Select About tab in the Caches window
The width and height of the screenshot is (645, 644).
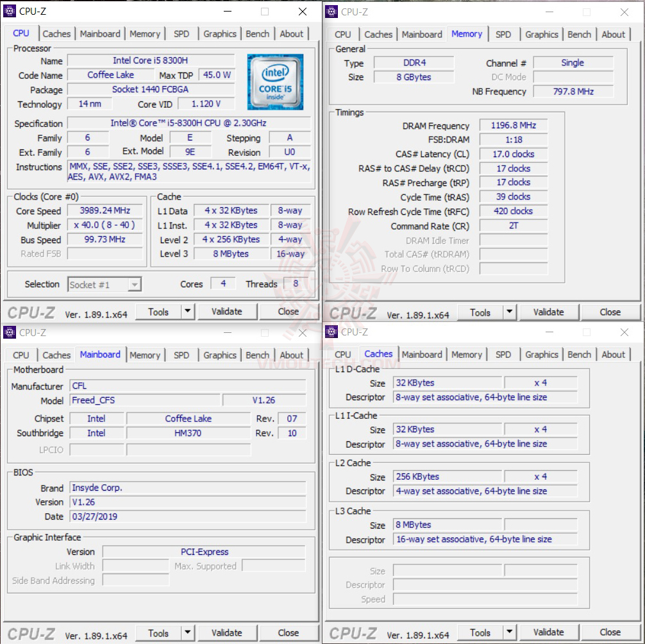613,355
